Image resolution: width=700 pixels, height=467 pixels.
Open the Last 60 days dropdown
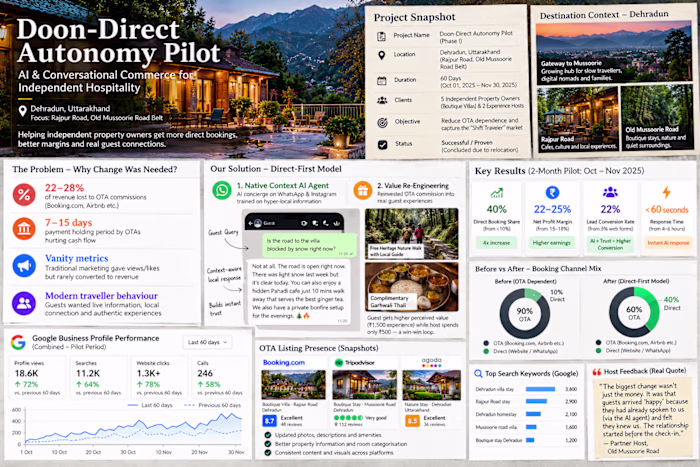[208, 342]
